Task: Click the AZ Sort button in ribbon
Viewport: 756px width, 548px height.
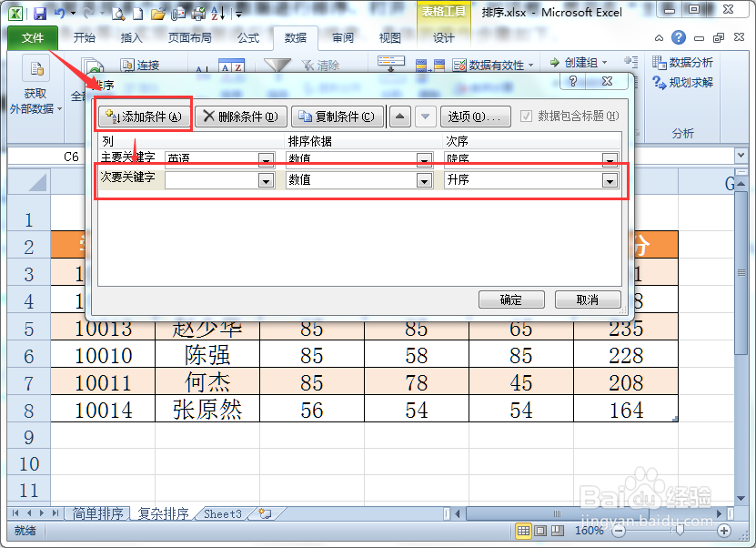Action: pos(231,66)
